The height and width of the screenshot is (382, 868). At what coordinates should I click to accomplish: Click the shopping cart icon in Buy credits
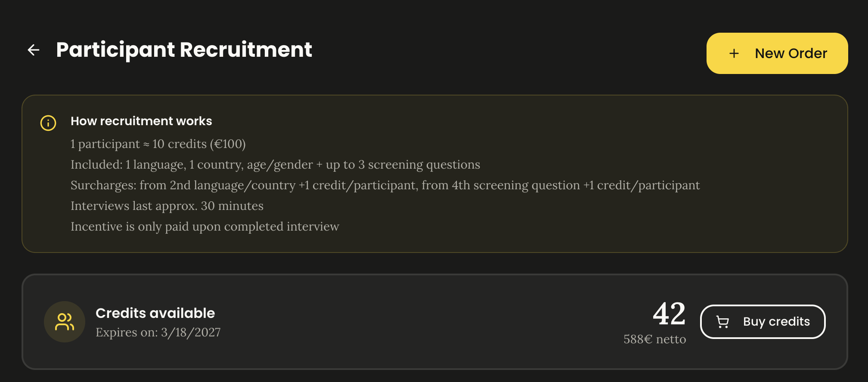[722, 322]
